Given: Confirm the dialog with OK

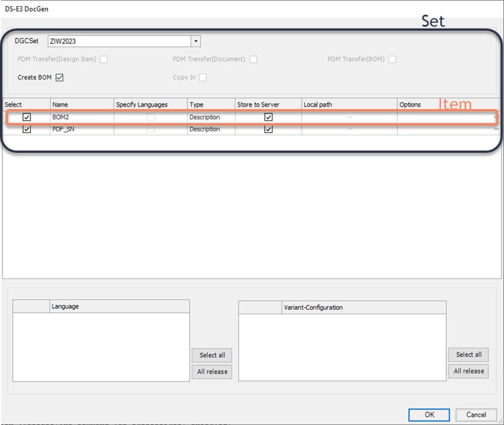Looking at the screenshot, I should click(x=429, y=415).
